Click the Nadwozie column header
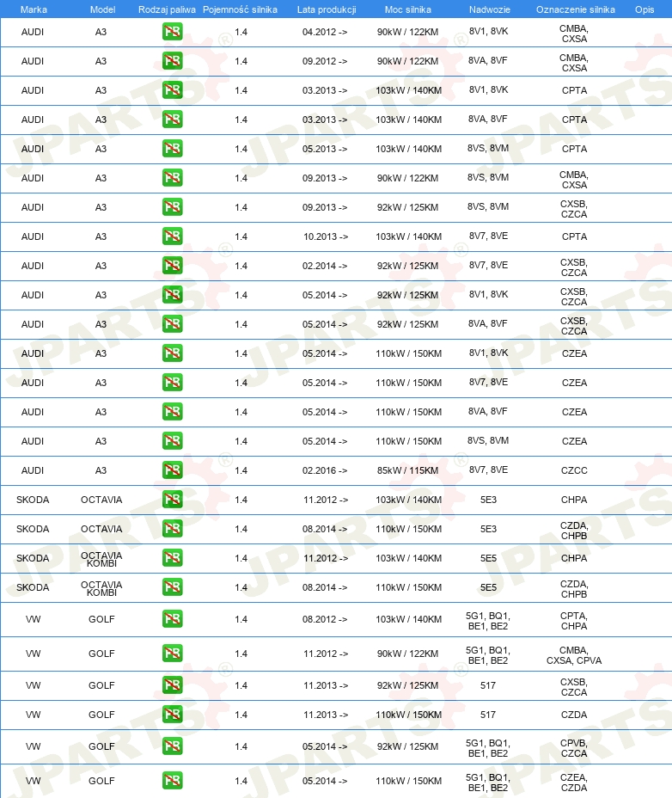Screen dimensions: 672x798 click(489, 9)
